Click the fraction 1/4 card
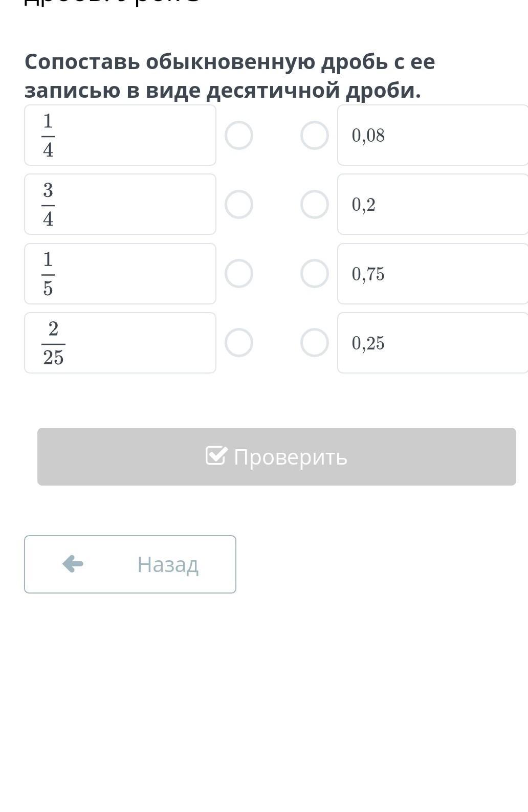 [x=120, y=136]
